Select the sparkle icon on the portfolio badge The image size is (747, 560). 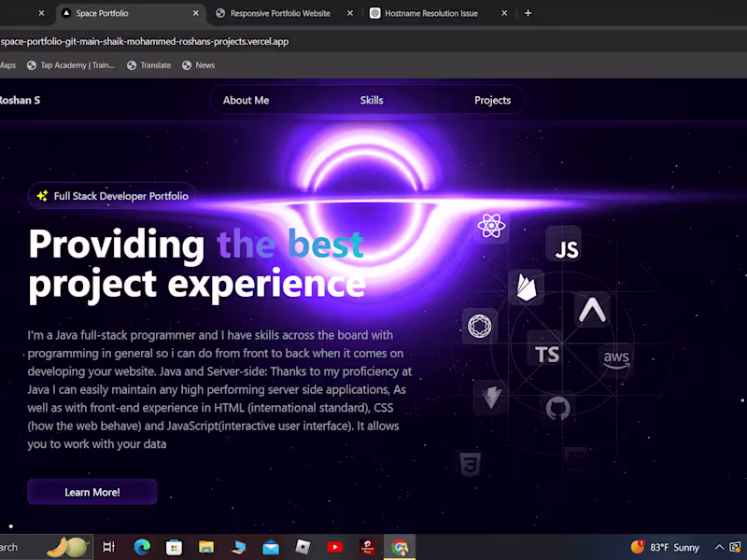(x=41, y=196)
